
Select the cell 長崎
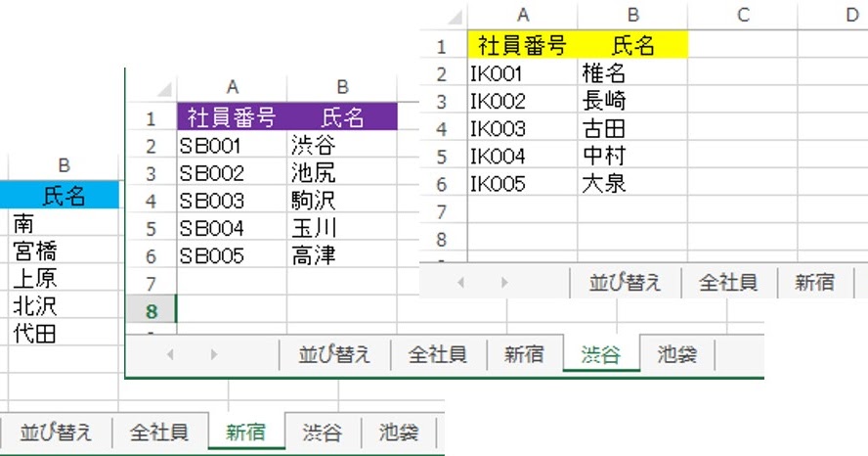point(632,101)
